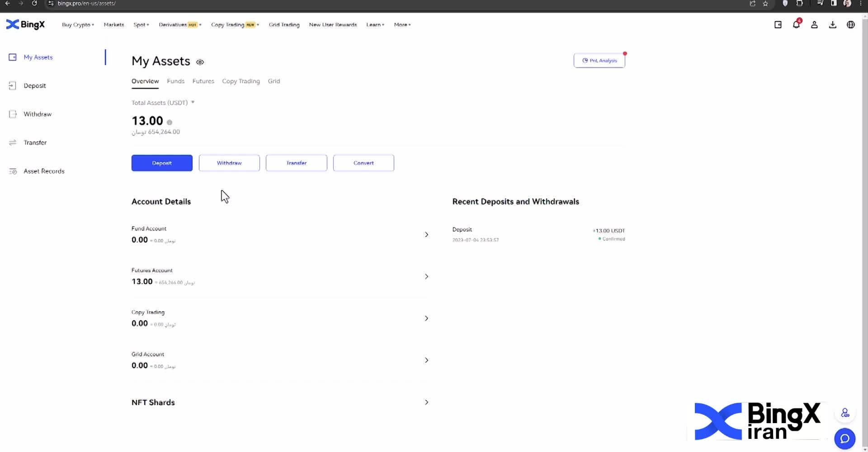Viewport: 868px width, 452px height.
Task: Click the BingX logo in header
Action: [25, 24]
